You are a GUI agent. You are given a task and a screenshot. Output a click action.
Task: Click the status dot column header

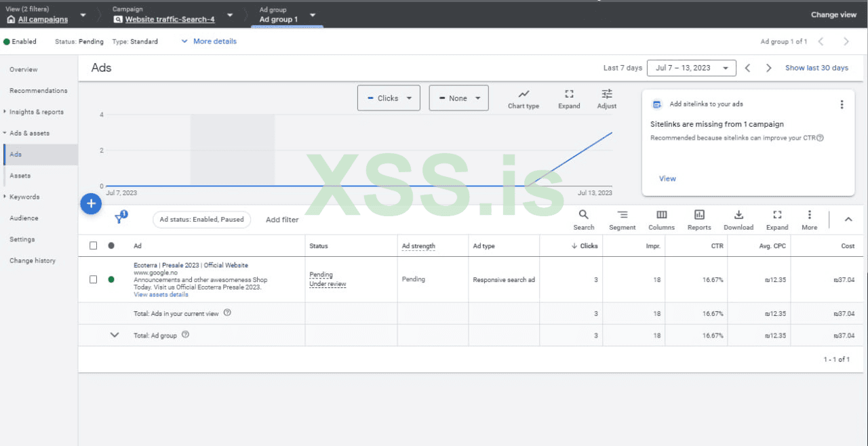111,245
